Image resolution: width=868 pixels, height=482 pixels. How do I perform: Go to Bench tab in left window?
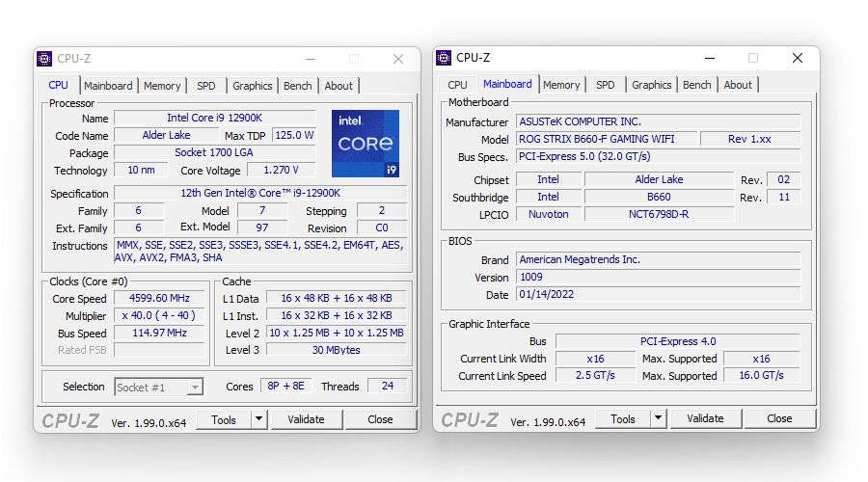(x=298, y=86)
